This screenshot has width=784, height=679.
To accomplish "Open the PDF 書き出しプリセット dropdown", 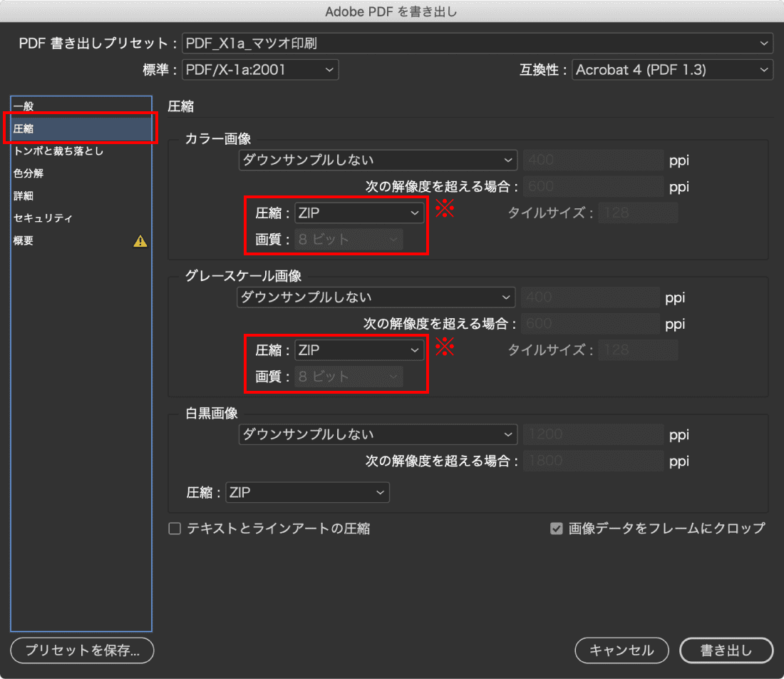I will pos(478,44).
